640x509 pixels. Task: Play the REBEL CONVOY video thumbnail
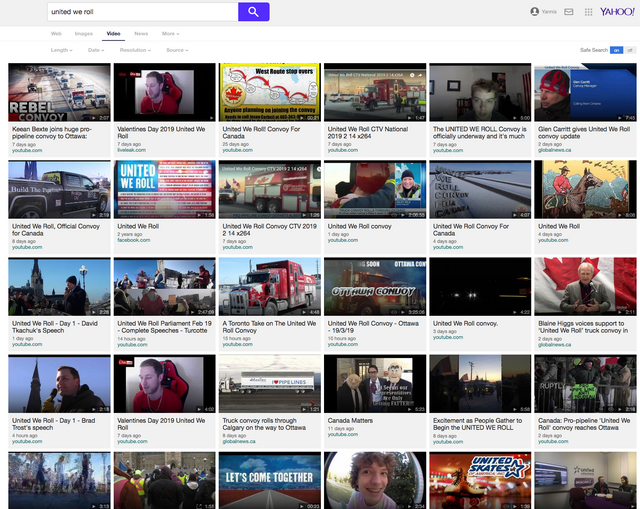(59, 92)
